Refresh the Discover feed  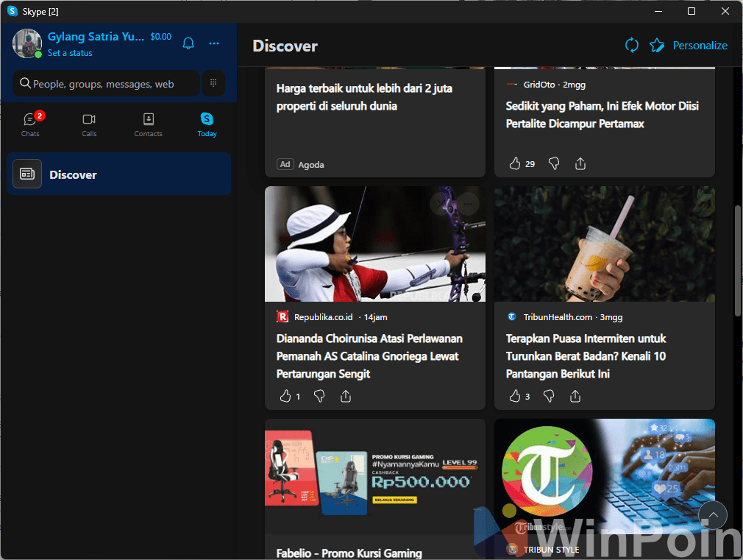pos(631,46)
